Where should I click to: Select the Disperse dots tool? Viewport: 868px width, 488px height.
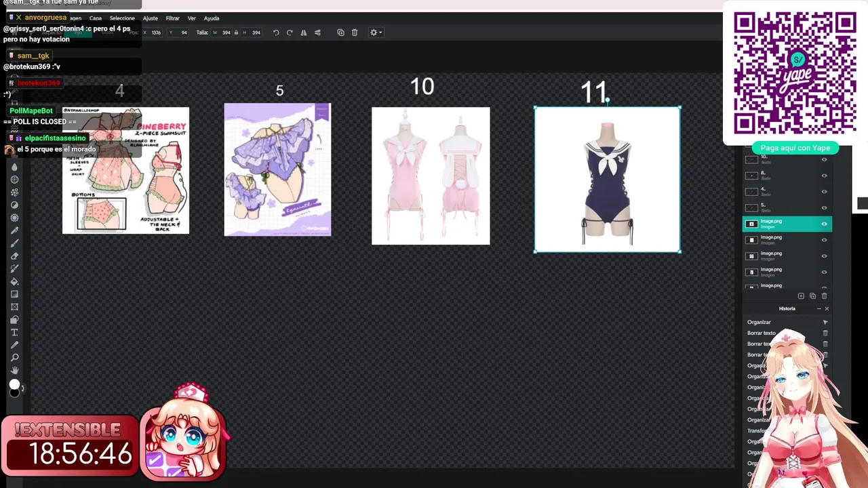tap(14, 192)
